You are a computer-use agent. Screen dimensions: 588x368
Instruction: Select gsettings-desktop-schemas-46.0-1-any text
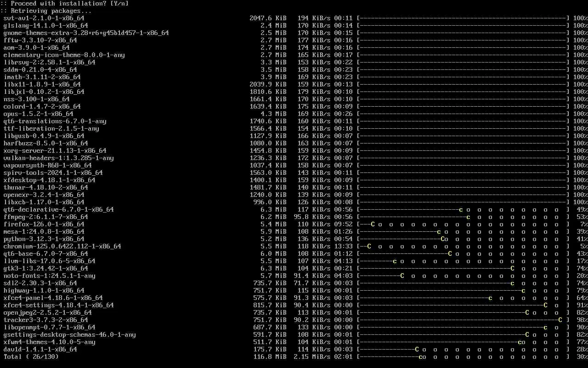tap(70, 335)
